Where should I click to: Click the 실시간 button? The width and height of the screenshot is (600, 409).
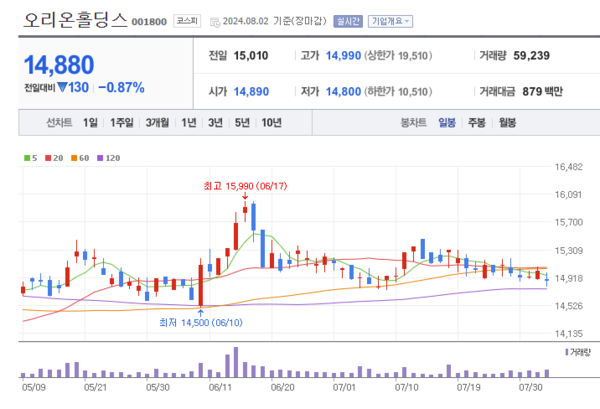click(348, 21)
